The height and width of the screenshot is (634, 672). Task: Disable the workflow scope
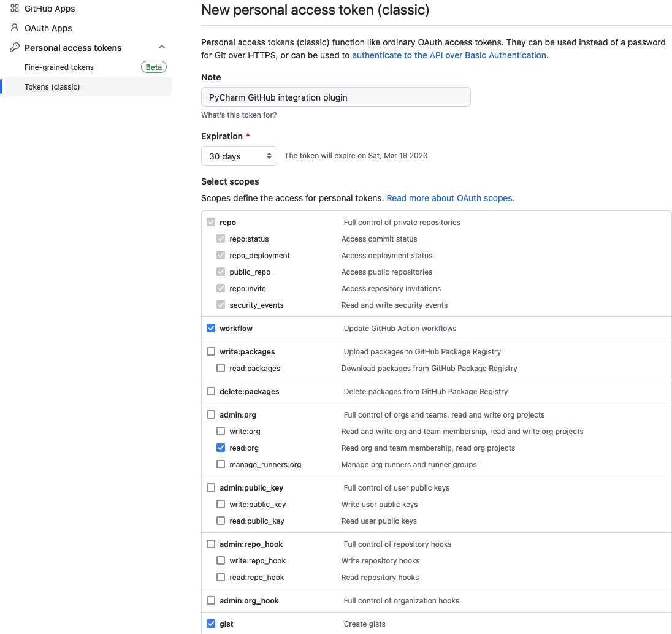tap(211, 328)
